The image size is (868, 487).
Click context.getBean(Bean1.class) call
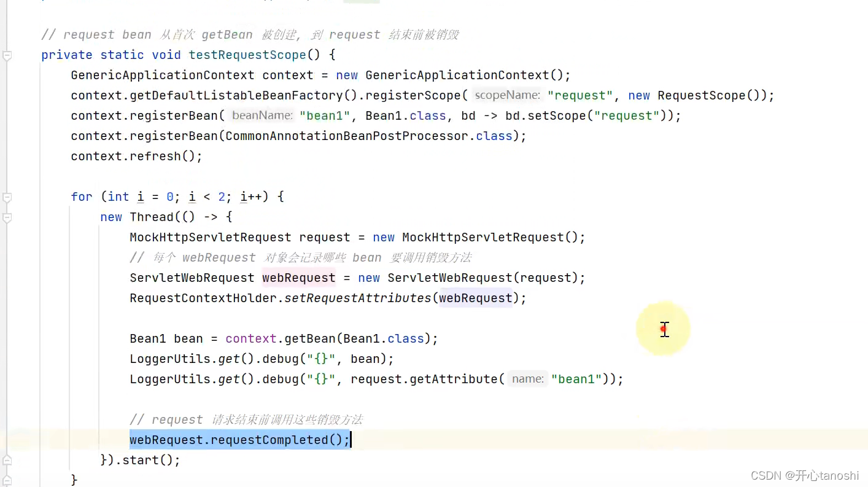[328, 338]
